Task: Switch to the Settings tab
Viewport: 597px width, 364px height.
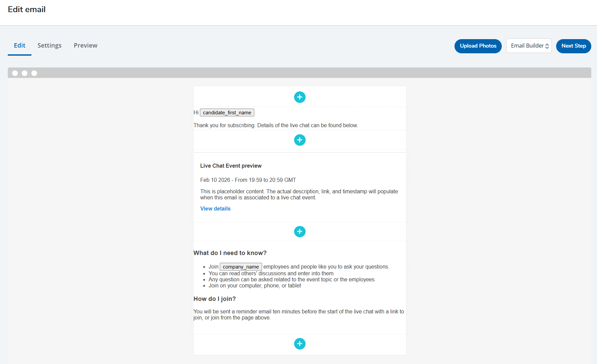Action: [x=49, y=45]
